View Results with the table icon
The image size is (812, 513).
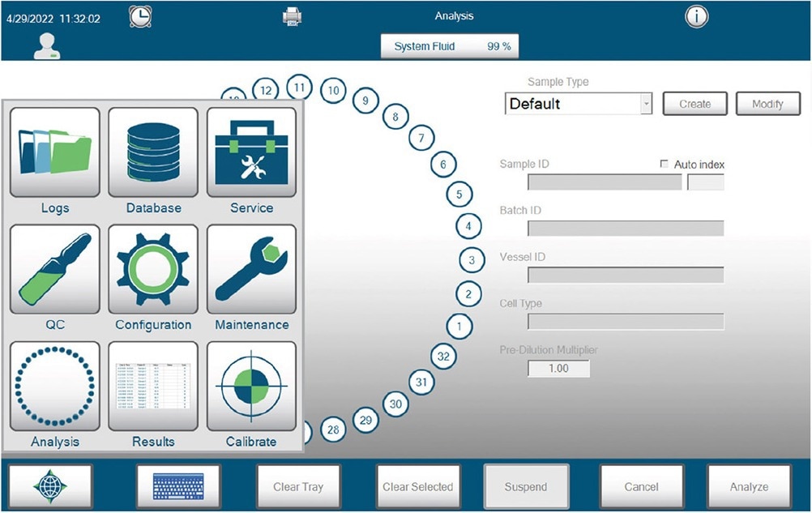point(153,387)
